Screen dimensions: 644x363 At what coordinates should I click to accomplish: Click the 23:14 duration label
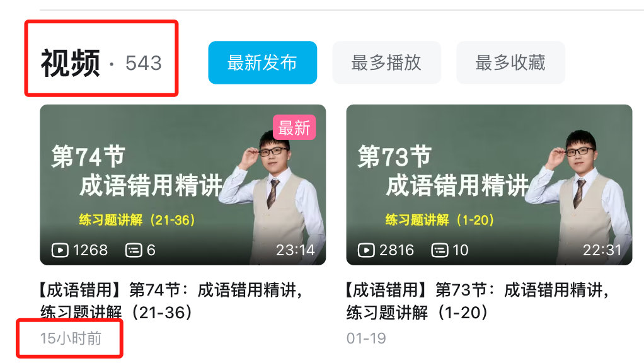(296, 250)
